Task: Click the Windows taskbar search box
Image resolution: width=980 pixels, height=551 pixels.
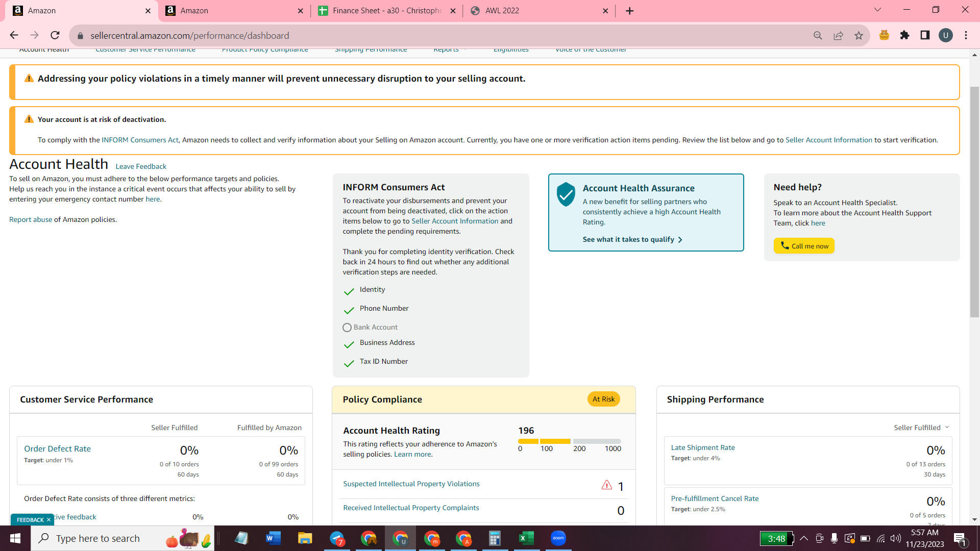Action: tap(122, 538)
